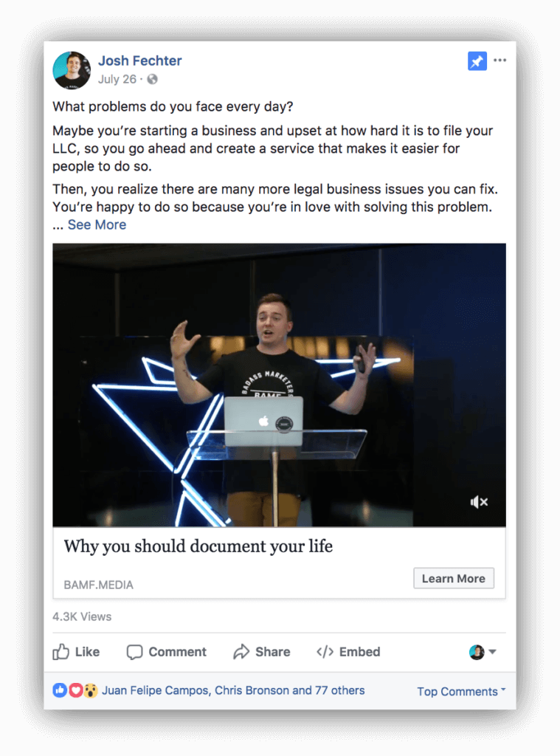The height and width of the screenshot is (756, 560).
Task: Click the globe public privacy icon
Action: coord(152,79)
